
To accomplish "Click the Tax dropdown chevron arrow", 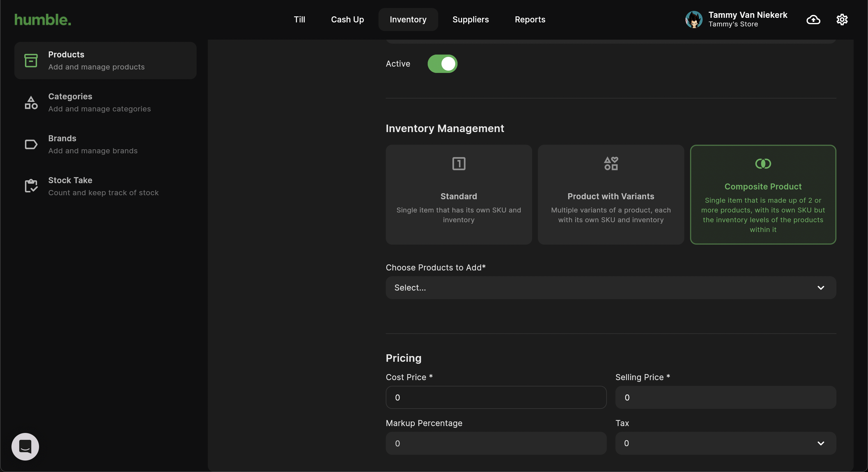I will [820, 443].
